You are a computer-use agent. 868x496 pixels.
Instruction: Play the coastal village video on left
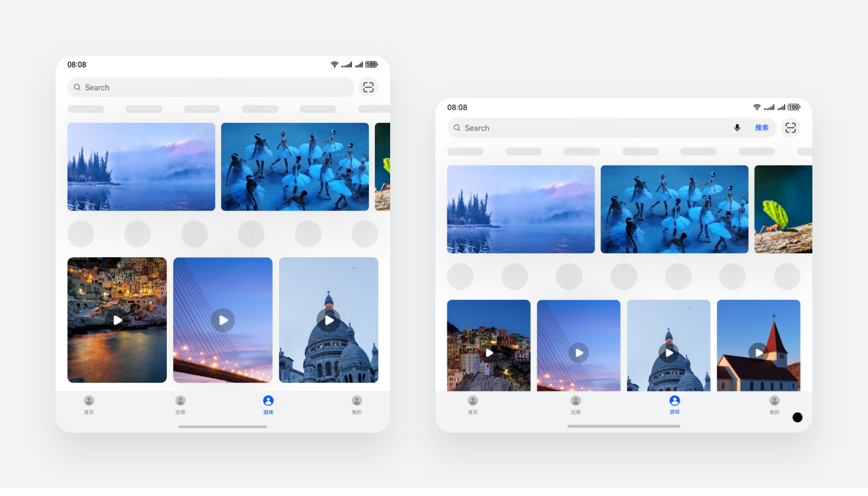click(118, 320)
